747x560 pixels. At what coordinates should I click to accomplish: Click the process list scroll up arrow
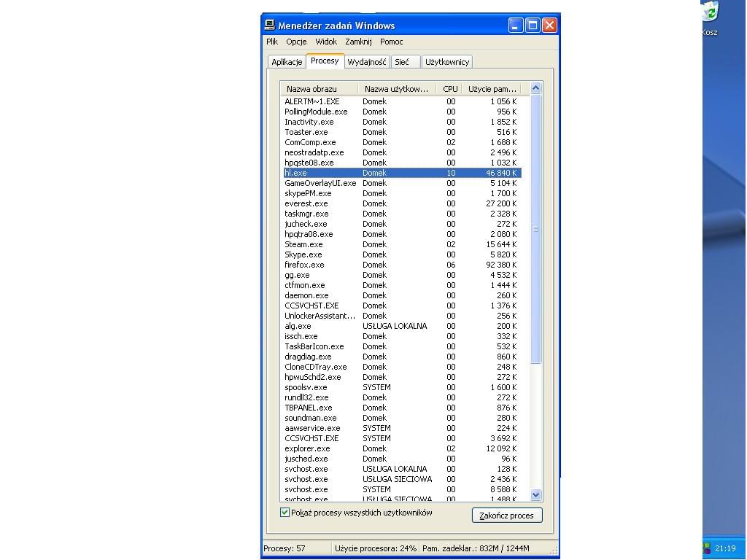pyautogui.click(x=535, y=88)
